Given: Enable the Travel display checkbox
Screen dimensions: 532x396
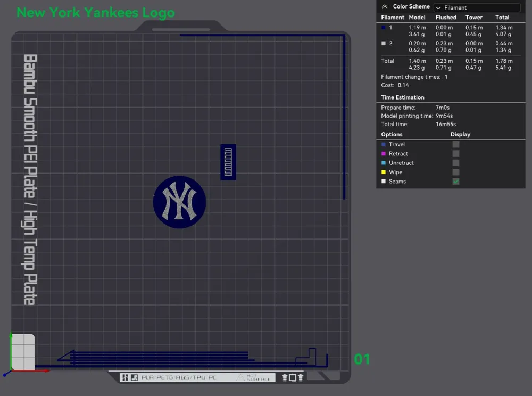Looking at the screenshot, I should coord(456,144).
